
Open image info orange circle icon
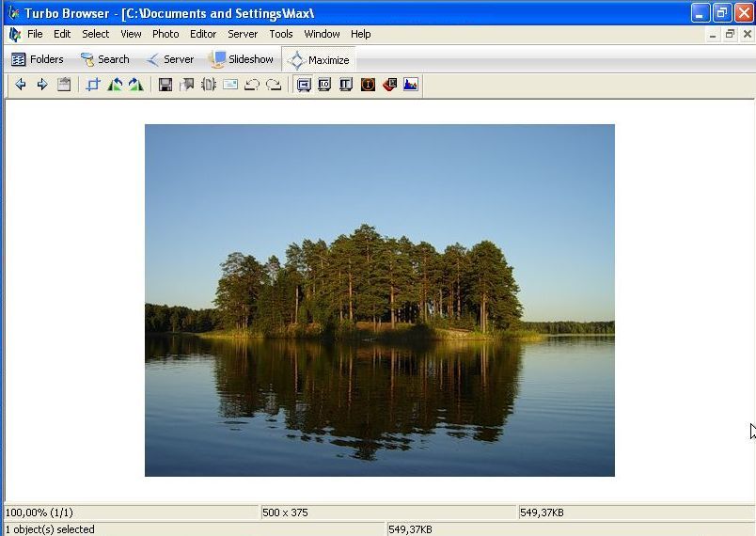(x=368, y=85)
